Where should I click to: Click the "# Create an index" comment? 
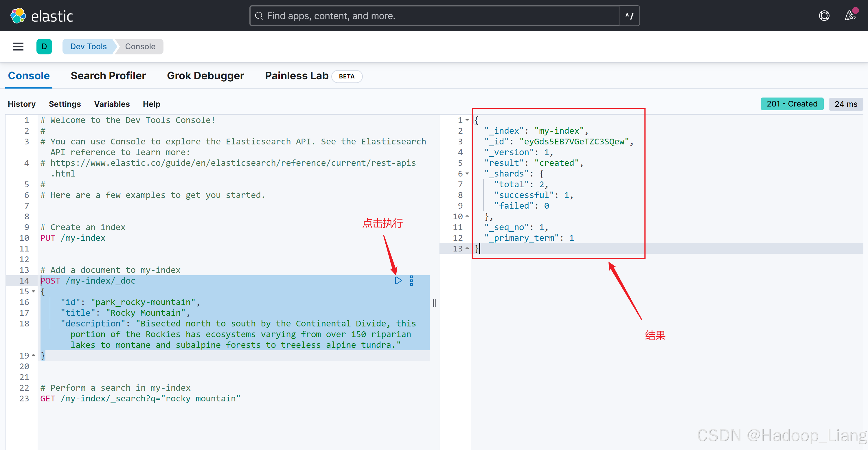[x=83, y=227]
